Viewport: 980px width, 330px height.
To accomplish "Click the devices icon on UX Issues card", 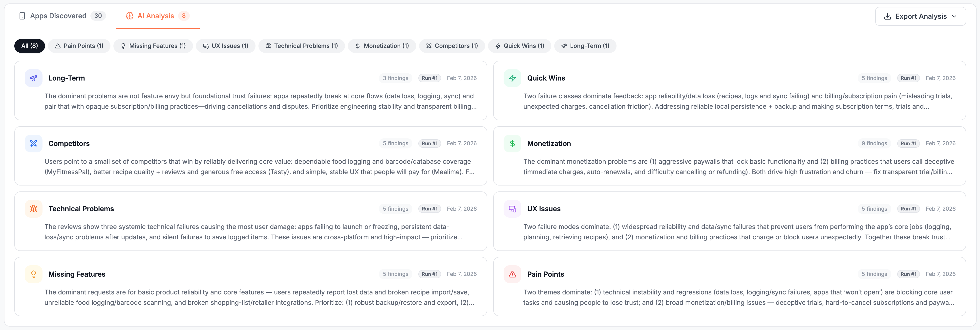I will click(512, 209).
